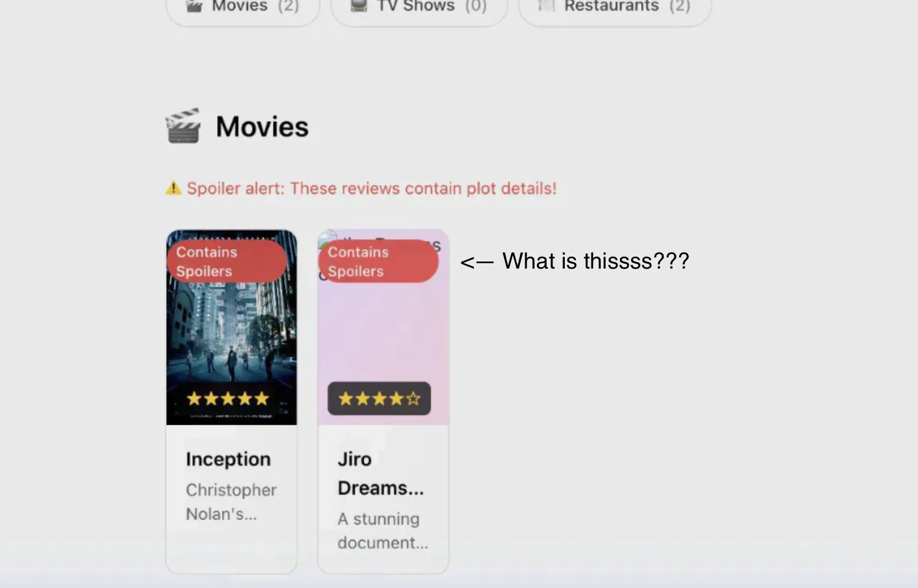The height and width of the screenshot is (588, 918).
Task: Click the A stunning document... description text
Action: pyautogui.click(x=383, y=531)
